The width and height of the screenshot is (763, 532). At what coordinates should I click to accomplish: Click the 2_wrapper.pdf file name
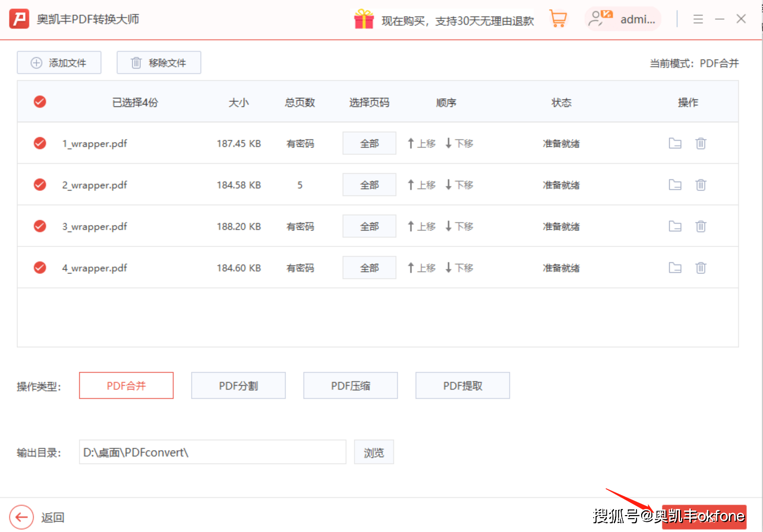point(95,185)
